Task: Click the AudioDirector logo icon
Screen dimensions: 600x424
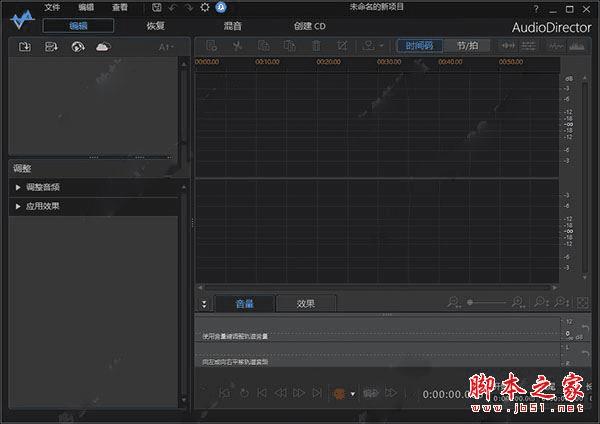Action: coord(22,19)
